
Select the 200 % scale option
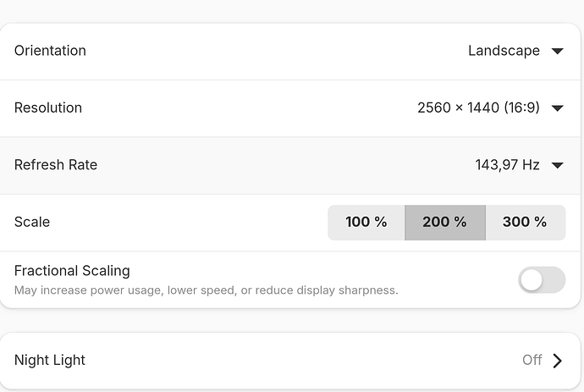pyautogui.click(x=444, y=223)
